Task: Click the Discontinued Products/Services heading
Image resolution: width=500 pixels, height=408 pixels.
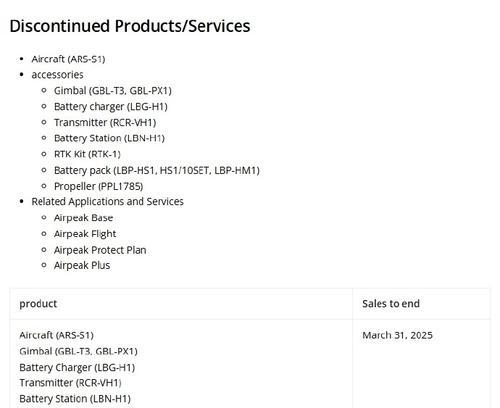Action: click(130, 26)
